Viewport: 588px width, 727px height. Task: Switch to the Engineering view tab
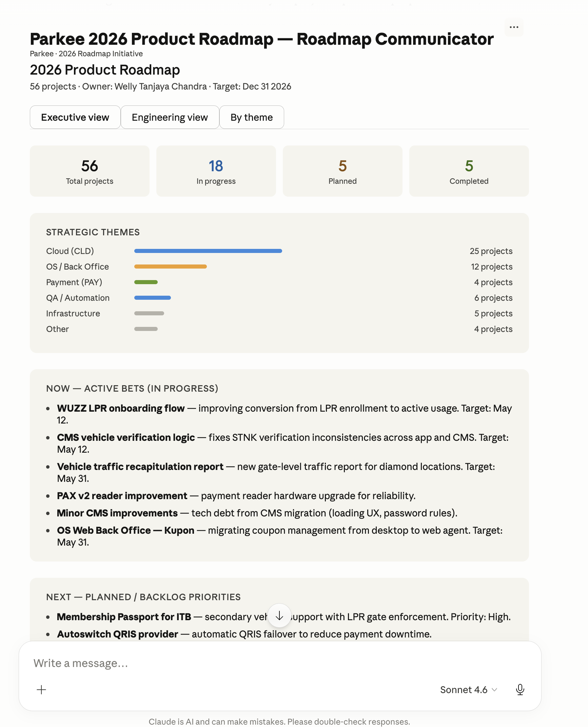point(170,117)
